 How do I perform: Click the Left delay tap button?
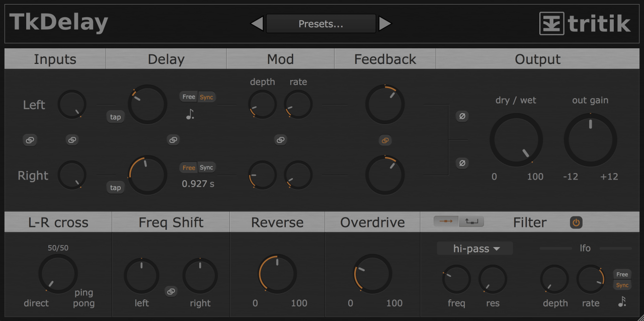pyautogui.click(x=116, y=117)
